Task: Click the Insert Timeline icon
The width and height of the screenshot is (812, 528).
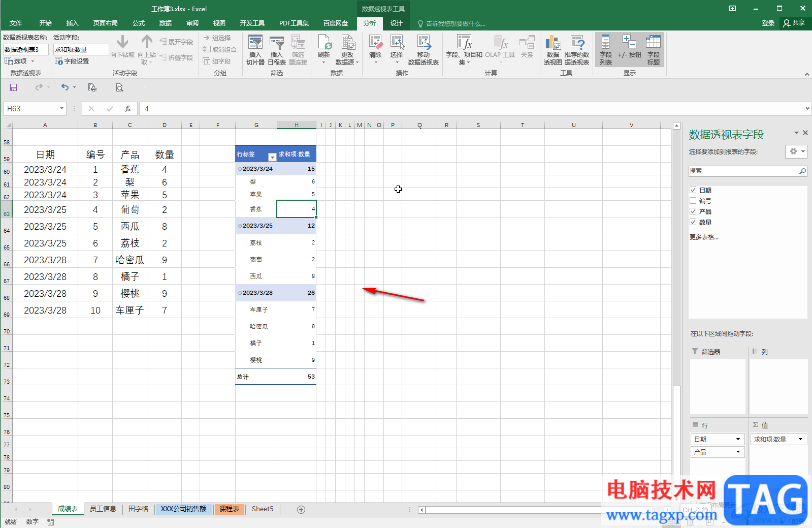Action: (x=277, y=50)
